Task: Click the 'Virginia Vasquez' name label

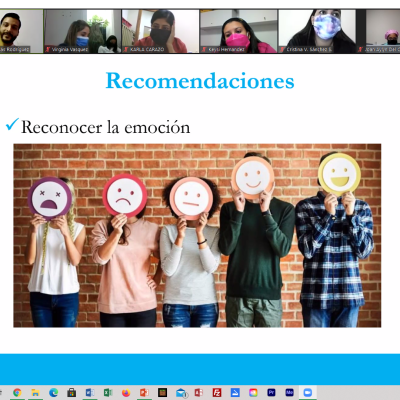Action: (x=70, y=49)
